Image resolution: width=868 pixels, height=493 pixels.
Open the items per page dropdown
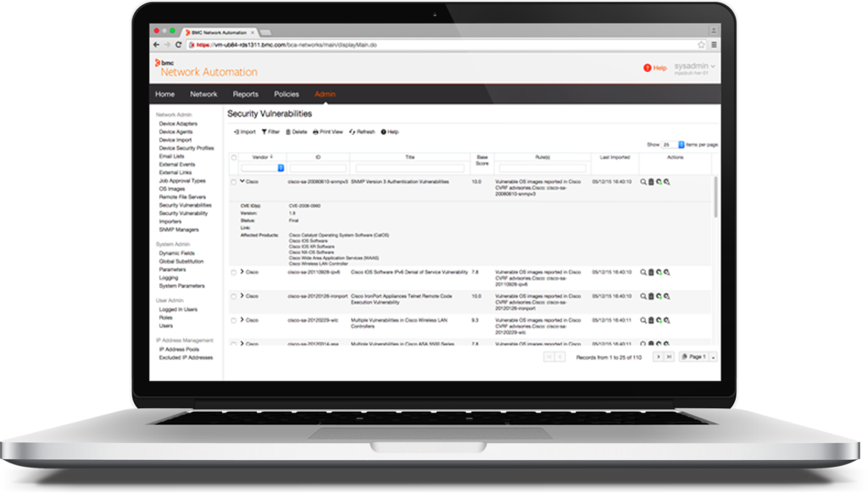673,144
